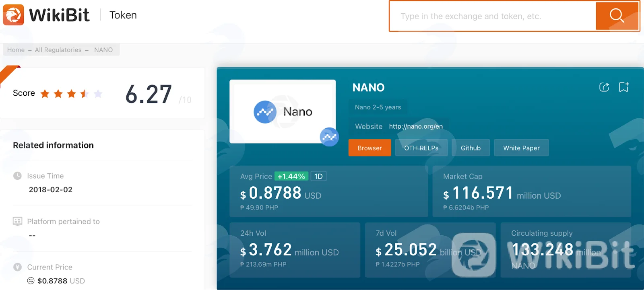The width and height of the screenshot is (644, 290).
Task: Click the Market Cap label
Action: pyautogui.click(x=463, y=176)
